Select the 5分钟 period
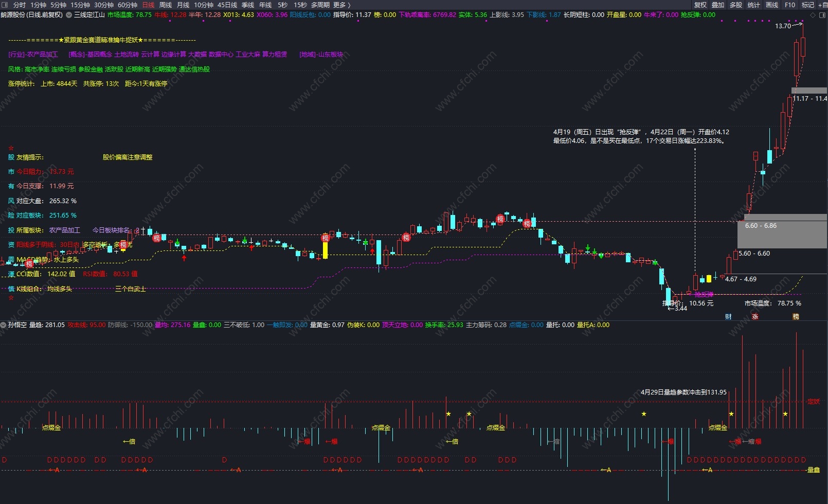The image size is (828, 504). pyautogui.click(x=58, y=5)
